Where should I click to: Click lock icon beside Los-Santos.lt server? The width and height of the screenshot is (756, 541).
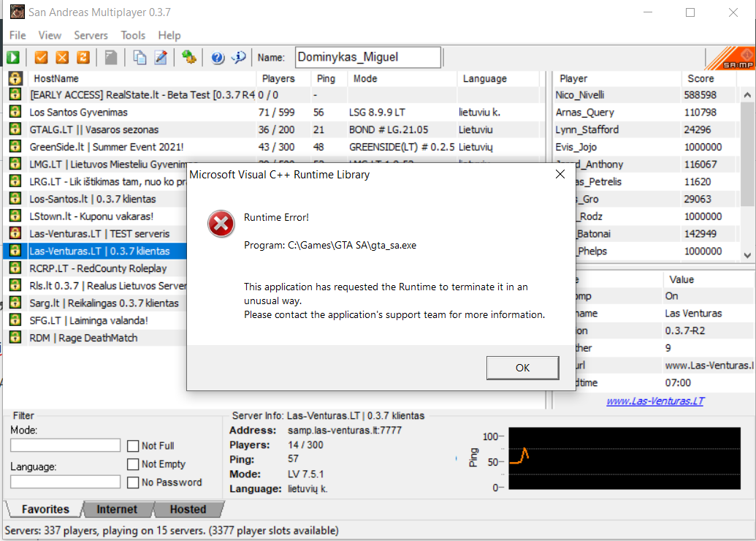pos(15,199)
